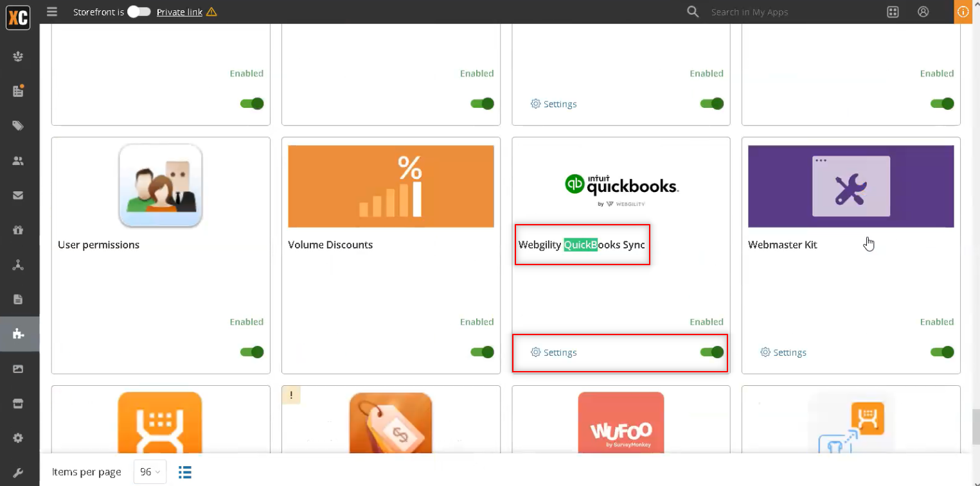Click the User permissions thumbnail image
This screenshot has width=980, height=486.
[x=161, y=186]
